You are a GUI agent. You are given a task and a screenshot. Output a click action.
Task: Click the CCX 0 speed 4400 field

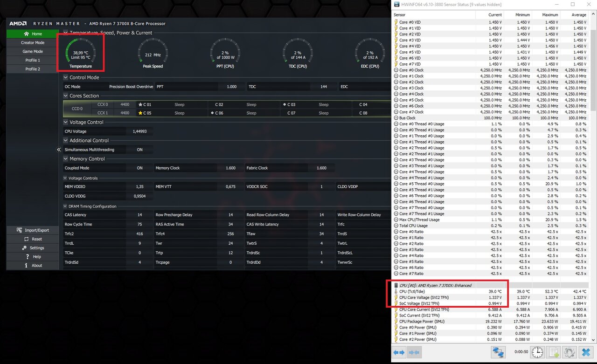coord(125,105)
